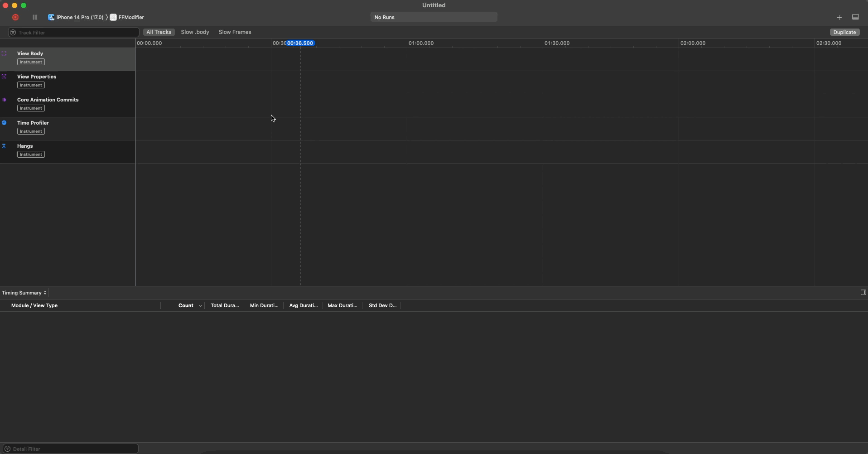Sort by the Max Duration column

tap(342, 306)
